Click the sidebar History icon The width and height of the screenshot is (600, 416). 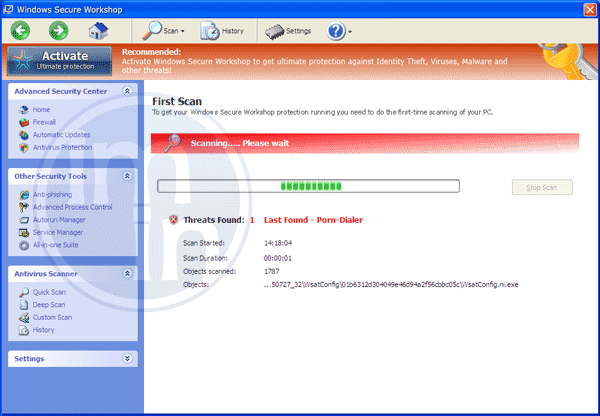click(x=24, y=330)
